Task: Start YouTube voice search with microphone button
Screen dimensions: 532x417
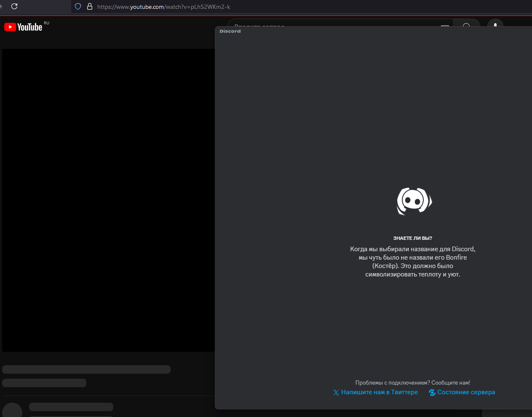Action: coord(495,23)
